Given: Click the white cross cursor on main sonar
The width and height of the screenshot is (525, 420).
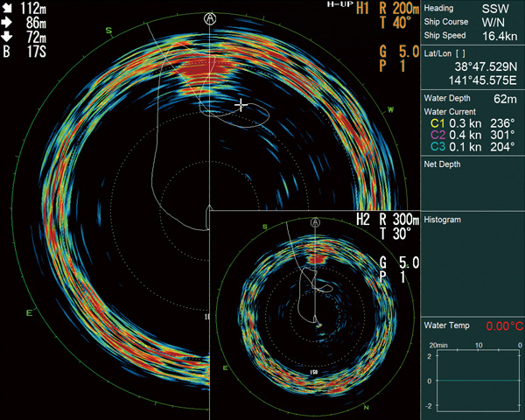Looking at the screenshot, I should (241, 104).
